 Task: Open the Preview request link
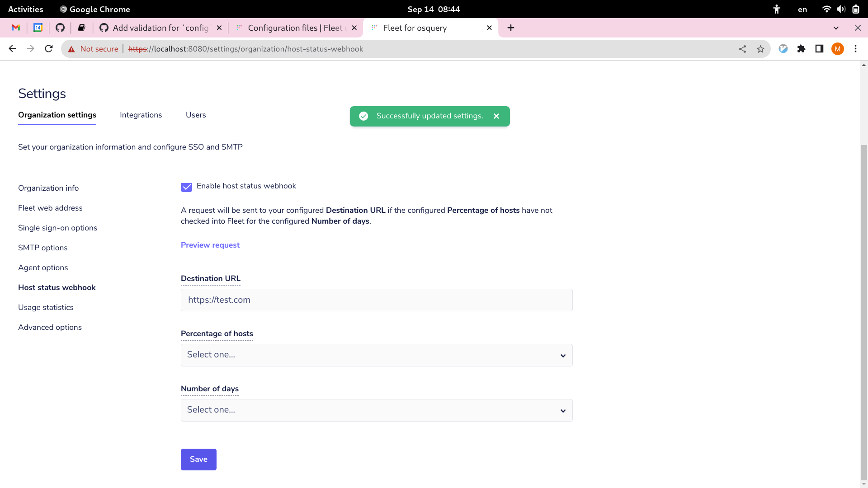(210, 245)
